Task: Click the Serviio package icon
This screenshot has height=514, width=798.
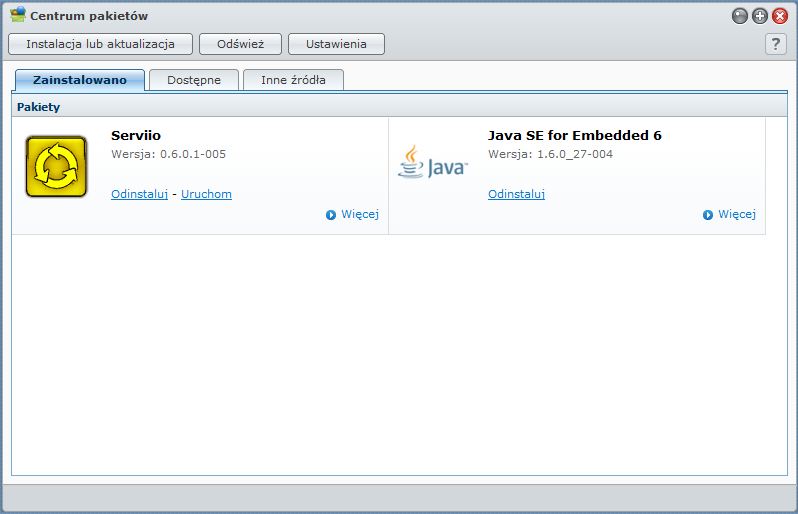Action: (56, 166)
